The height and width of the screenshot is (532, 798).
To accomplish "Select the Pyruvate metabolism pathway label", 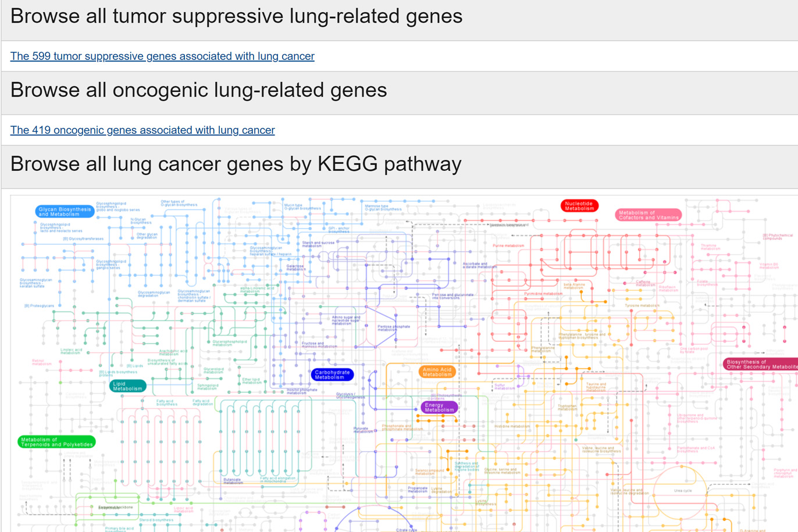I will pyautogui.click(x=363, y=430).
